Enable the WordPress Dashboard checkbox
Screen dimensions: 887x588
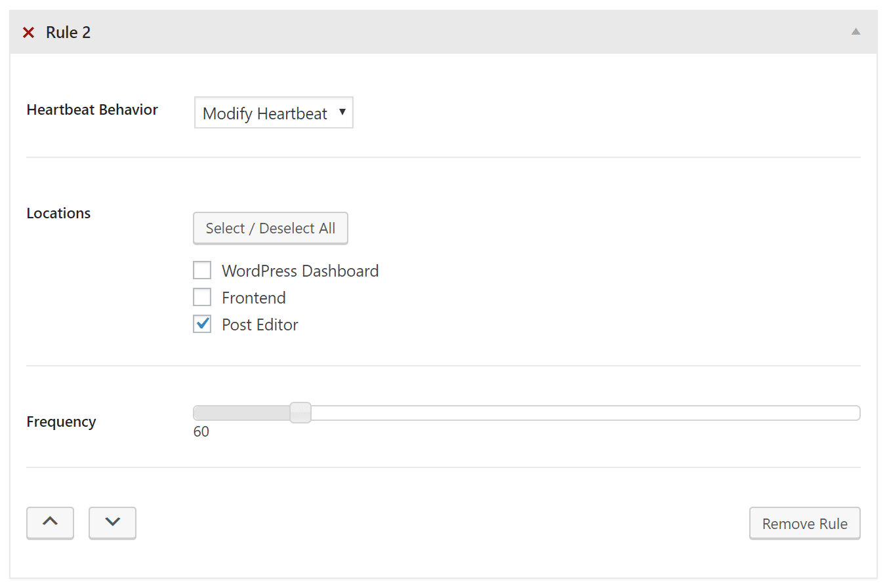[202, 270]
